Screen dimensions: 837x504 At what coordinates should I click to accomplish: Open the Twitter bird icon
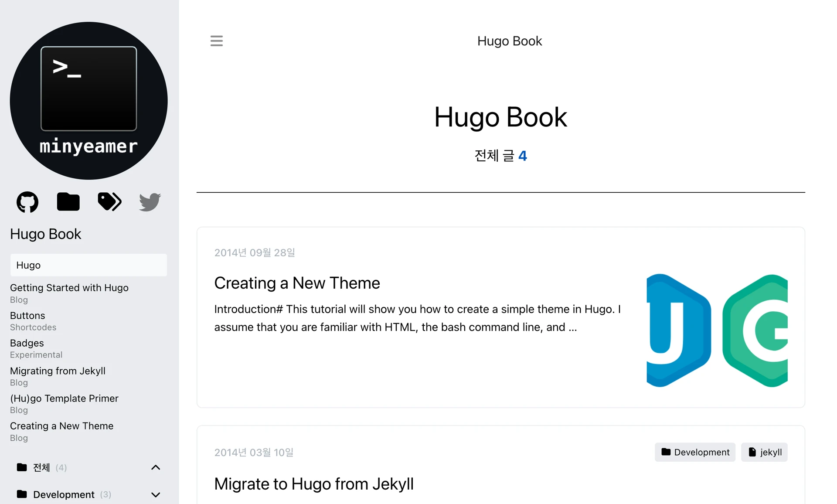[x=150, y=202]
